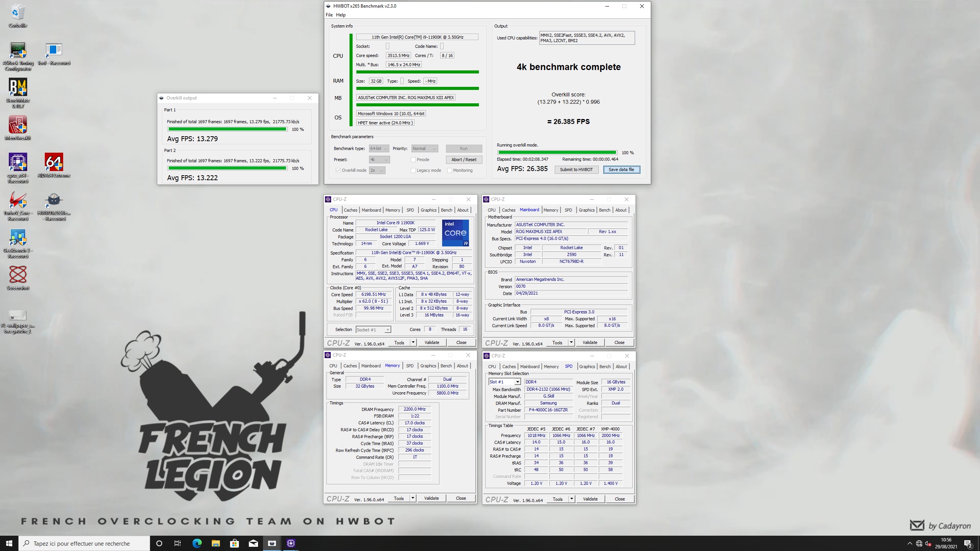This screenshot has width=980, height=551.
Task: Click the Intel Core i9 logo in CPU-Z
Action: coord(455,233)
